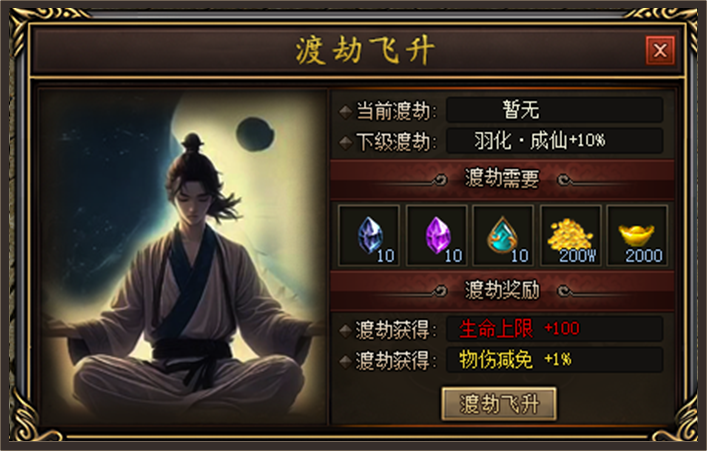Click the 下级渡劫 field 羽化·成仙+10%
Viewport: 707px width, 451px height.
(x=555, y=141)
